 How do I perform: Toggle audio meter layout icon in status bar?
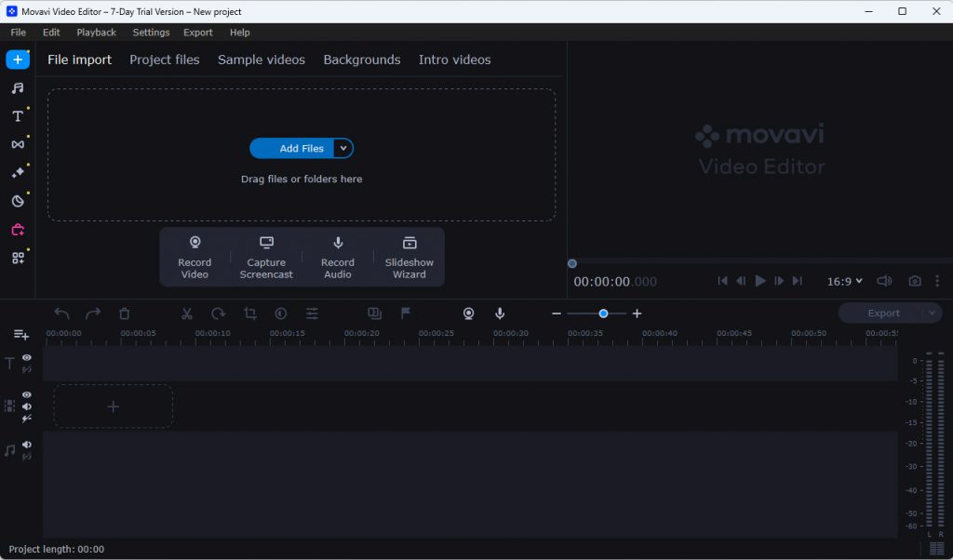coord(936,549)
